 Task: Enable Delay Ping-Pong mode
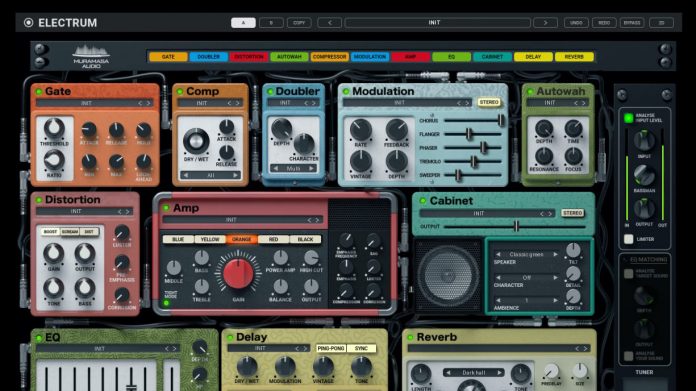coord(331,348)
